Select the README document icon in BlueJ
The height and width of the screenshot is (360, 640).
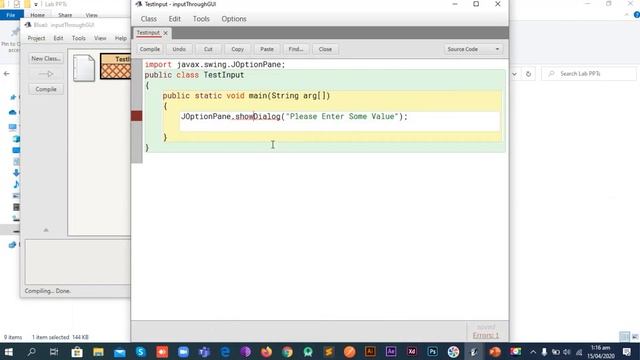[x=84, y=68]
